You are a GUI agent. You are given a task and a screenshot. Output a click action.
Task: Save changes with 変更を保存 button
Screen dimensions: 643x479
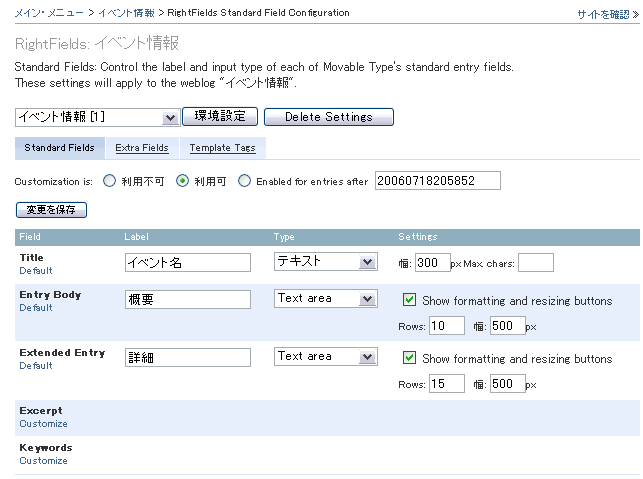pos(52,210)
